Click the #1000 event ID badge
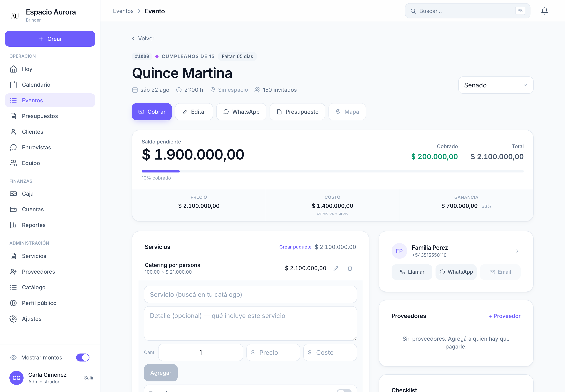 (142, 56)
